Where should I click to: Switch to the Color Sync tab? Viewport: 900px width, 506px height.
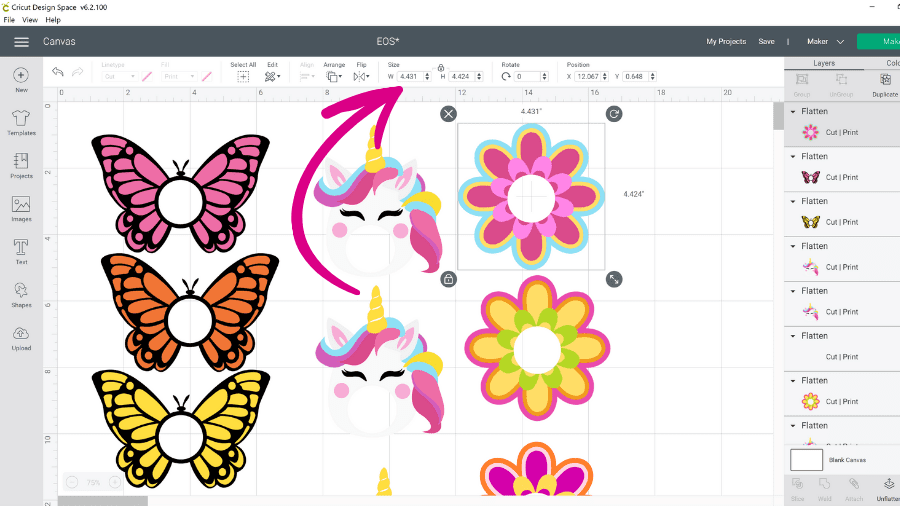(x=892, y=63)
